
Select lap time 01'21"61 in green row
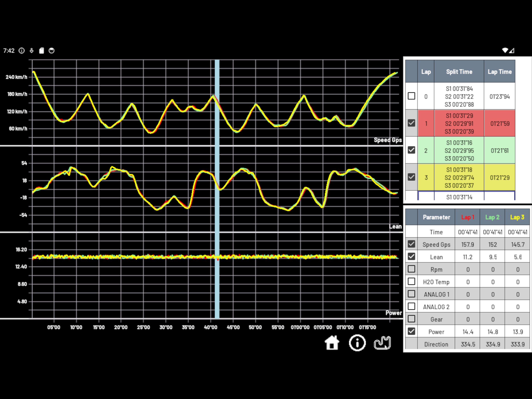coord(499,151)
